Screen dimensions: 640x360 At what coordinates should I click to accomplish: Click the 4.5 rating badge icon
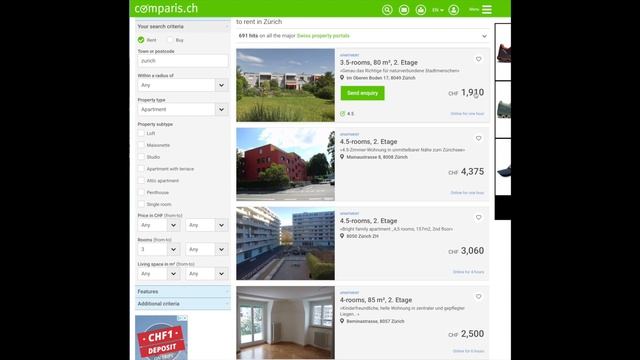[342, 114]
